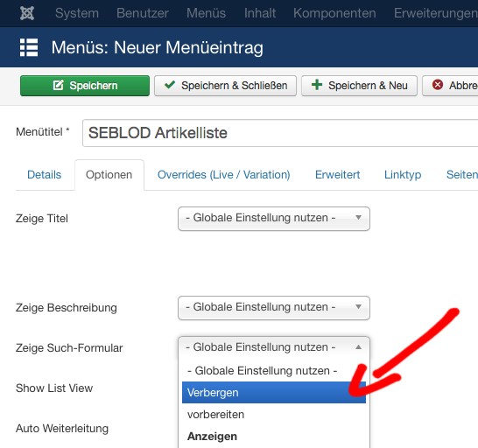Screen dimensions: 478x448
Task: Click the green checkmark icon
Action: point(170,85)
